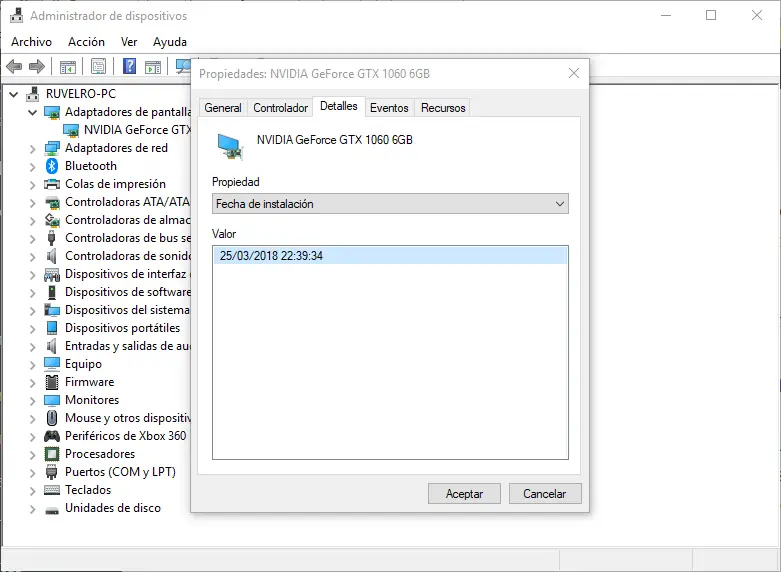Click the Aceptar button

tap(464, 494)
